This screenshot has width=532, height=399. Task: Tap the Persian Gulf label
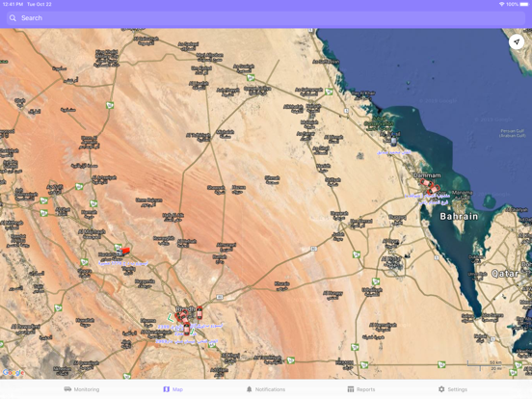[513, 133]
